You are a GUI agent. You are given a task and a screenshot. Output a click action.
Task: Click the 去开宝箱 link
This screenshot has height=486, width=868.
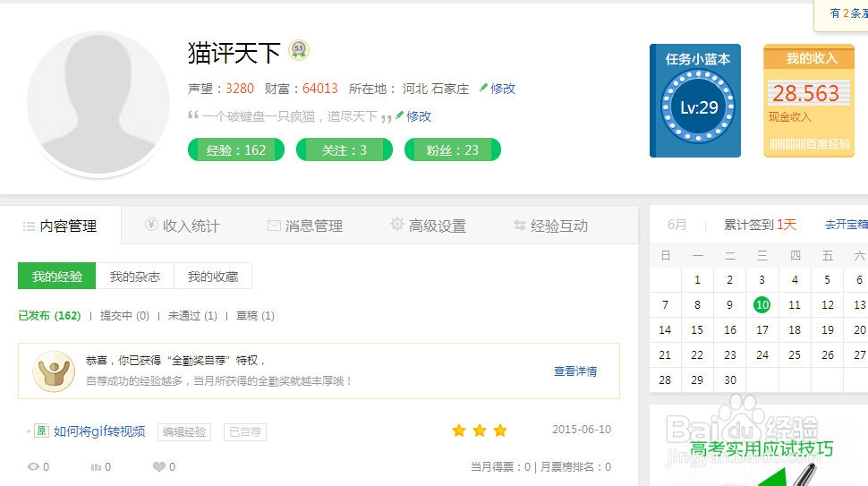tap(847, 224)
